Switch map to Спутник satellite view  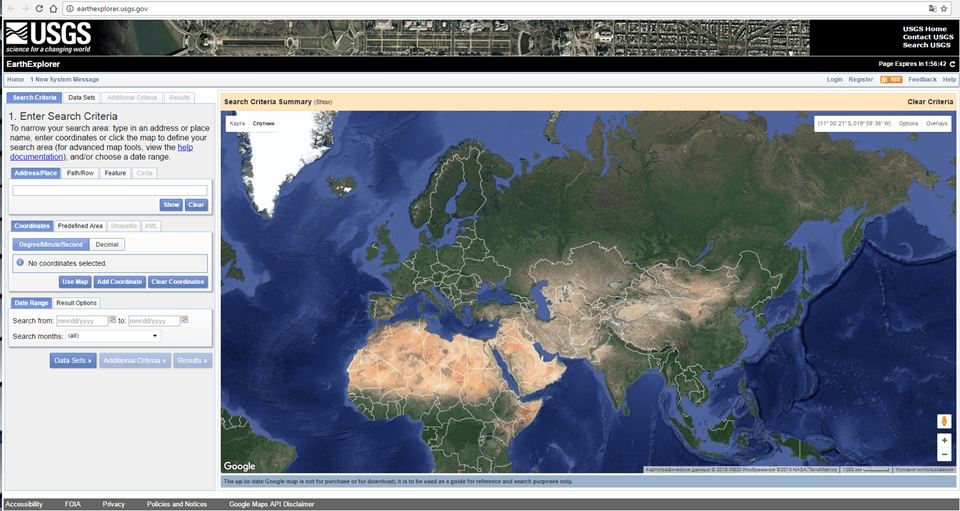coord(264,123)
